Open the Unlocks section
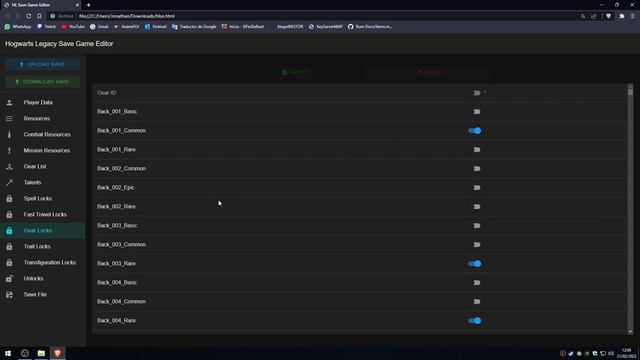 (x=42, y=278)
